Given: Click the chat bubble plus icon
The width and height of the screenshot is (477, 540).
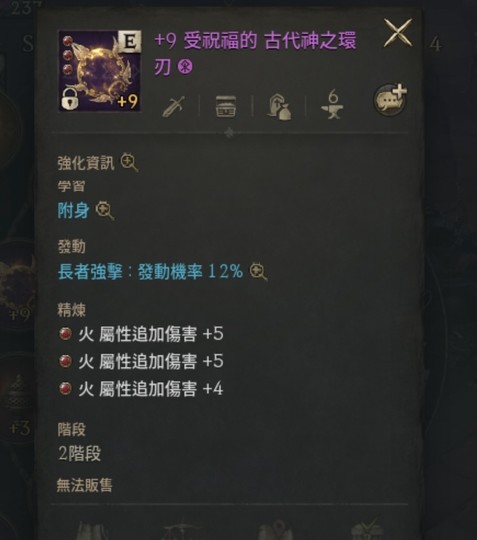Looking at the screenshot, I should [390, 100].
